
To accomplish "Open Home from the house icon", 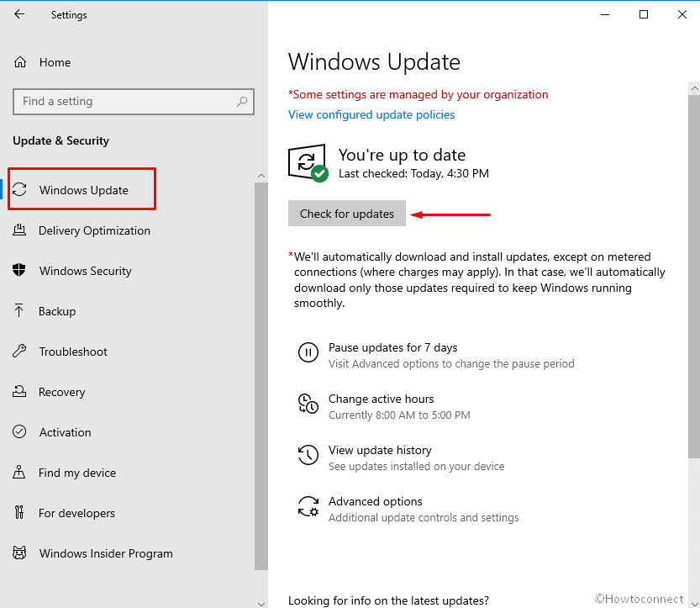I will click(x=20, y=62).
